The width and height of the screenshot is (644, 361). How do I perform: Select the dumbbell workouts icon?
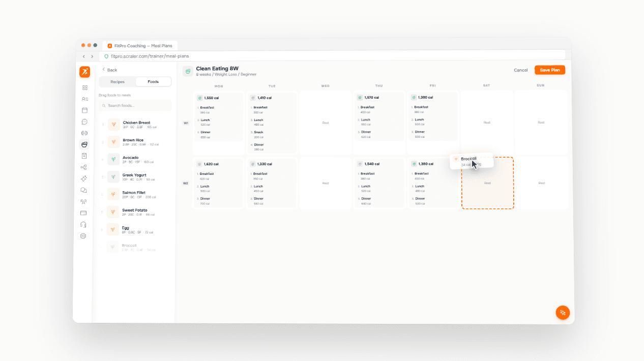[83, 131]
